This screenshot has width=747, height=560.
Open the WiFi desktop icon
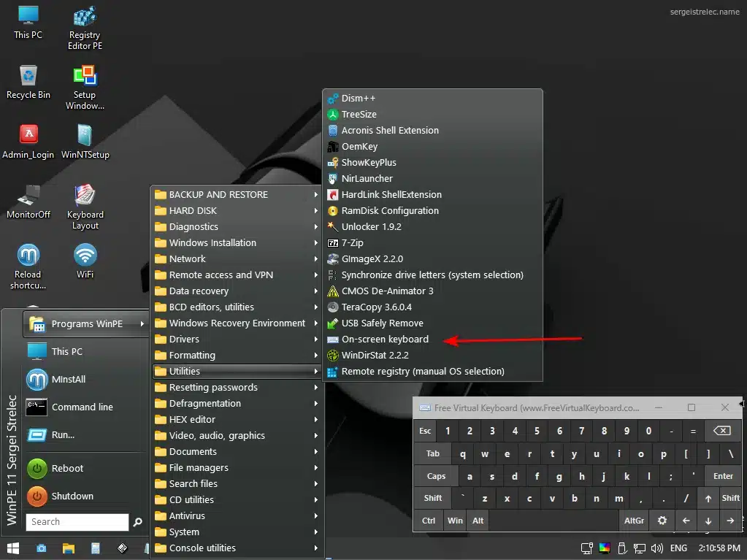[85, 261]
